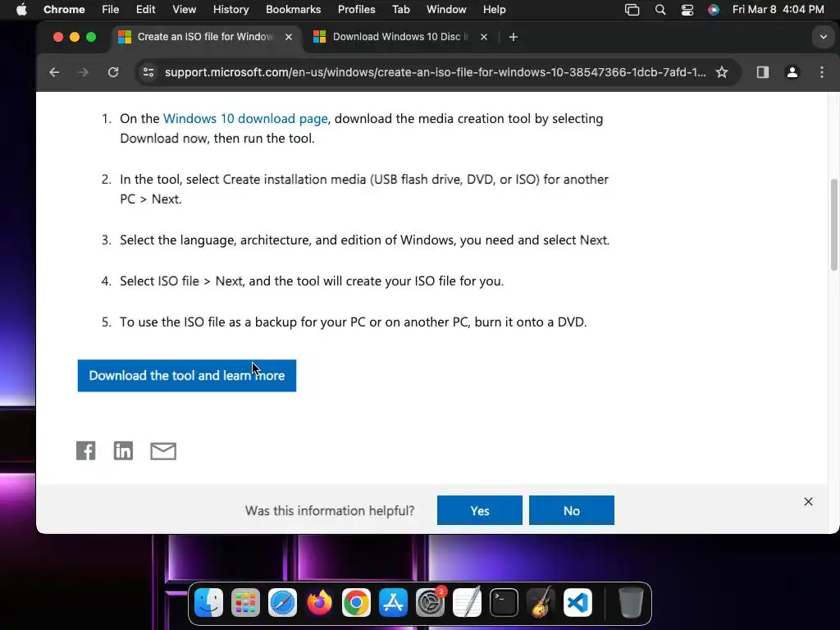Open the History menu
Viewport: 840px width, 630px height.
click(231, 10)
